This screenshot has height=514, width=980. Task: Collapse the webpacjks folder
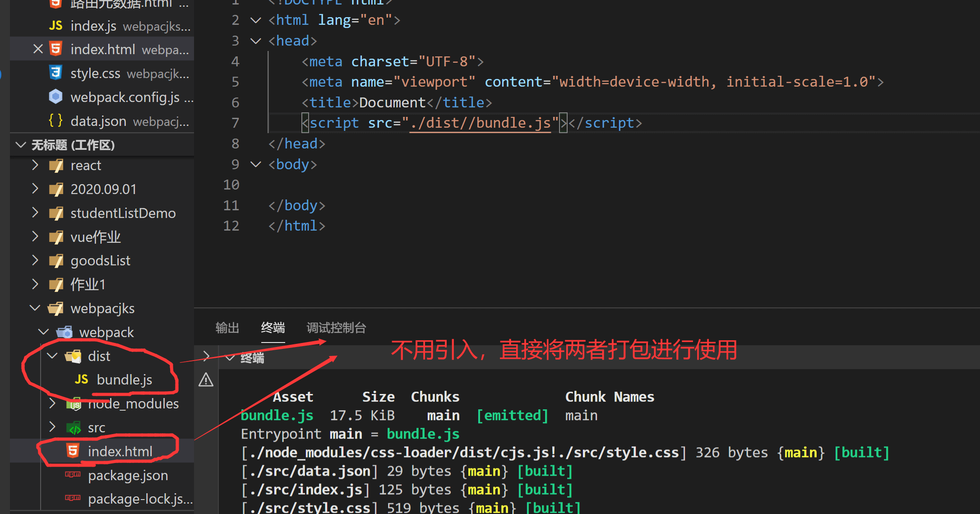click(35, 308)
